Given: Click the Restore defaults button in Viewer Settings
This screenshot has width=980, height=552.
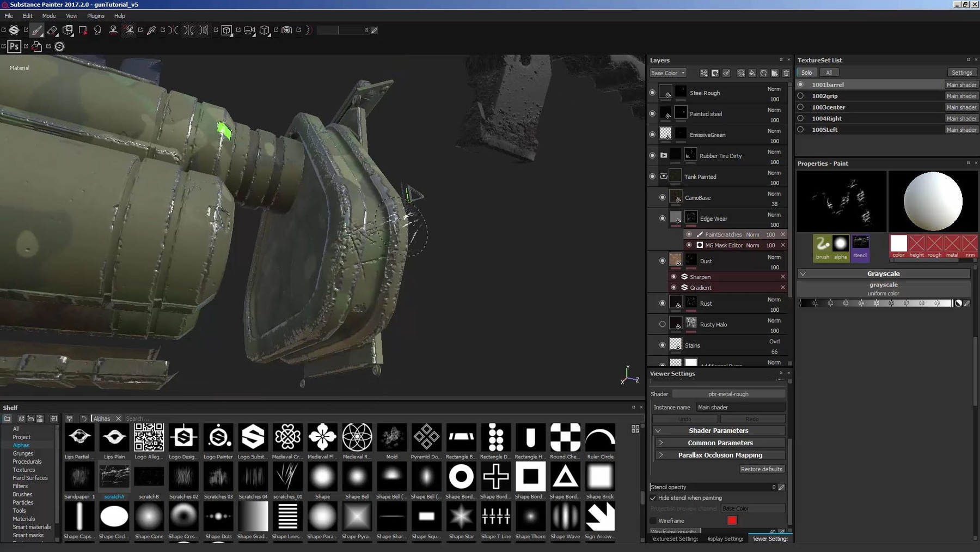Looking at the screenshot, I should tap(761, 469).
